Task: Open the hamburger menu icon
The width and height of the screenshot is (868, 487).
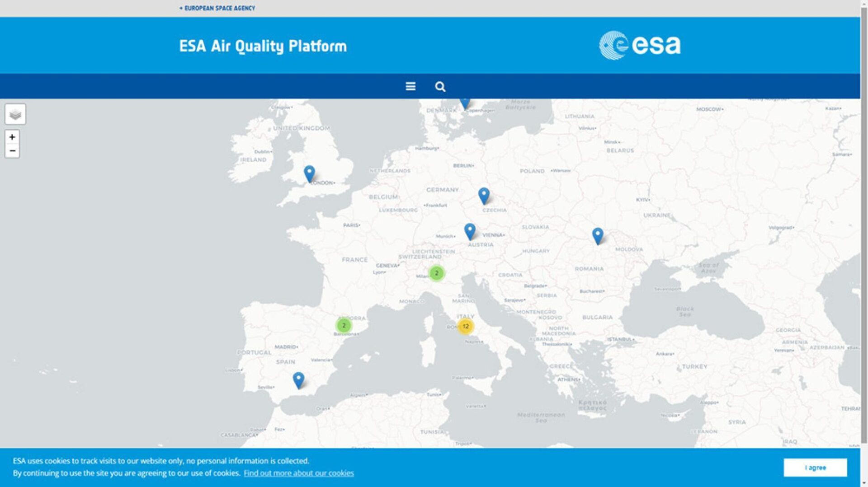Action: [x=410, y=86]
